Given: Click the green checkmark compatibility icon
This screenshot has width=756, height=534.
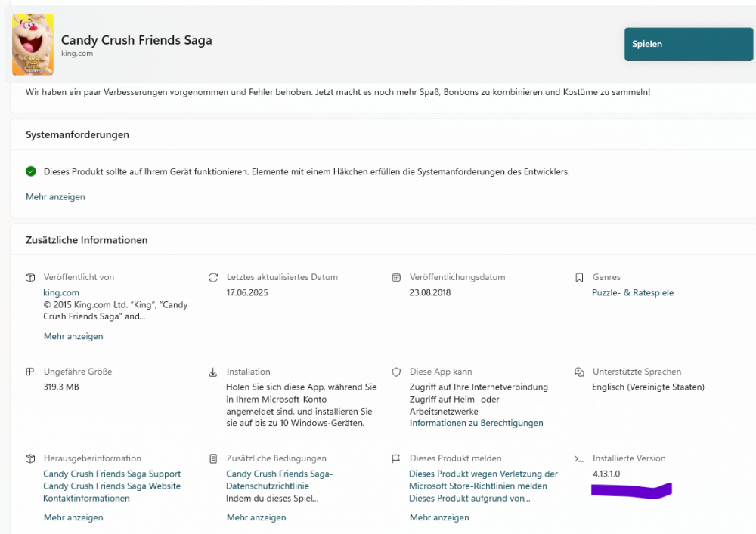Looking at the screenshot, I should pyautogui.click(x=31, y=171).
